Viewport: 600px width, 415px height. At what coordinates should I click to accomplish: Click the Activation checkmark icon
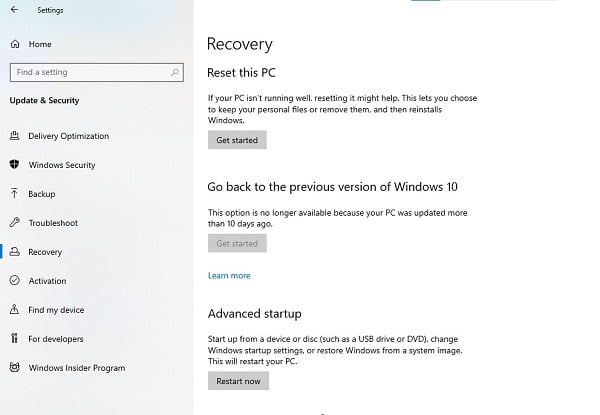(x=15, y=281)
